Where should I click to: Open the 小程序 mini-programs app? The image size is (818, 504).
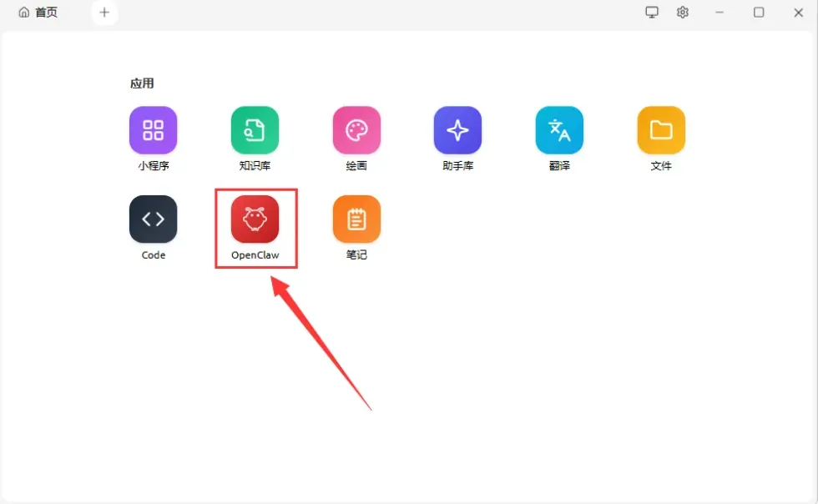click(x=153, y=130)
